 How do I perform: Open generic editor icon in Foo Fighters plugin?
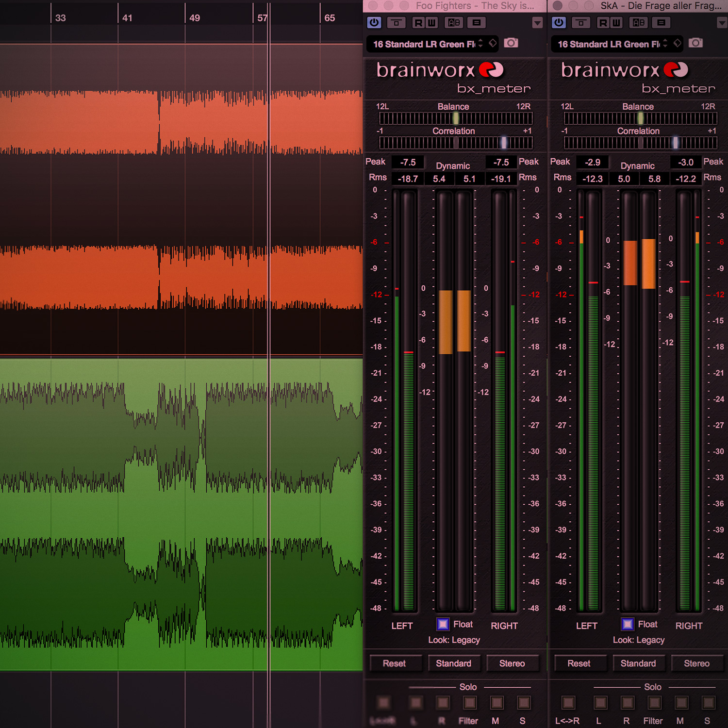[x=476, y=22]
